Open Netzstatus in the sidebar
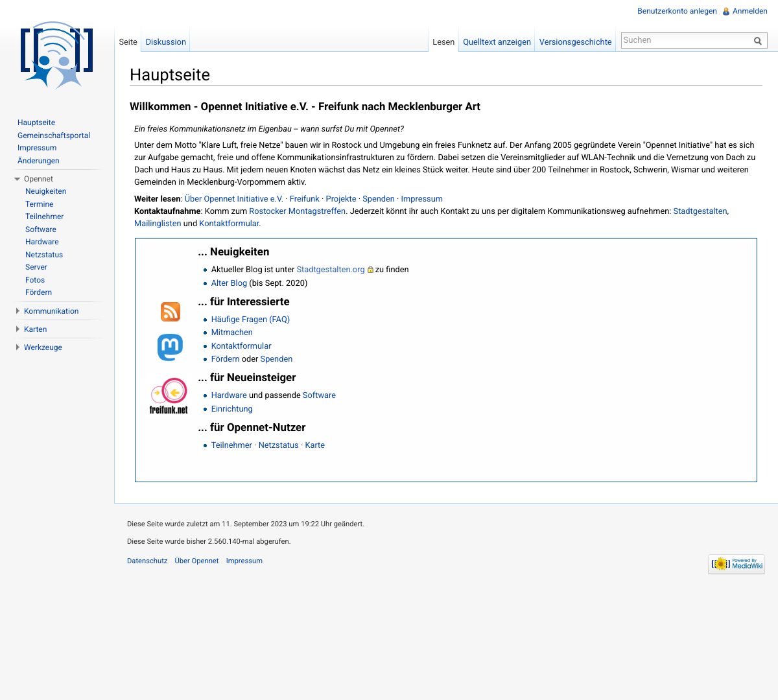 tap(44, 255)
